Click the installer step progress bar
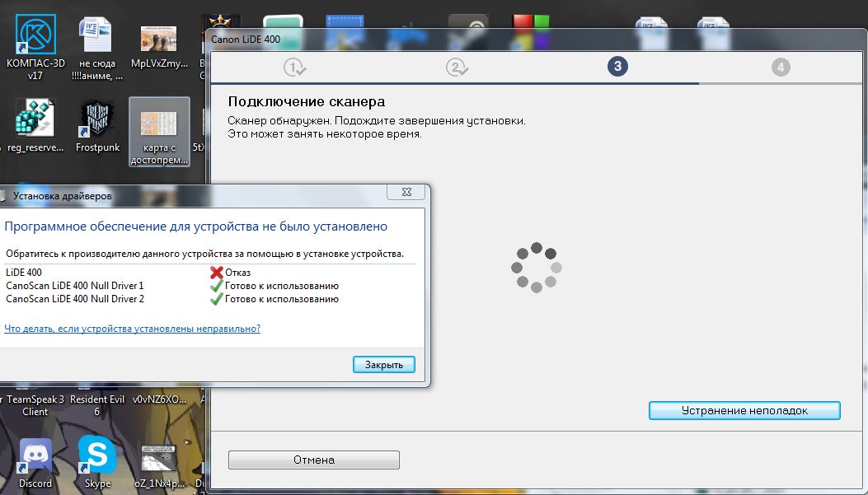The height and width of the screenshot is (495, 868). point(536,83)
